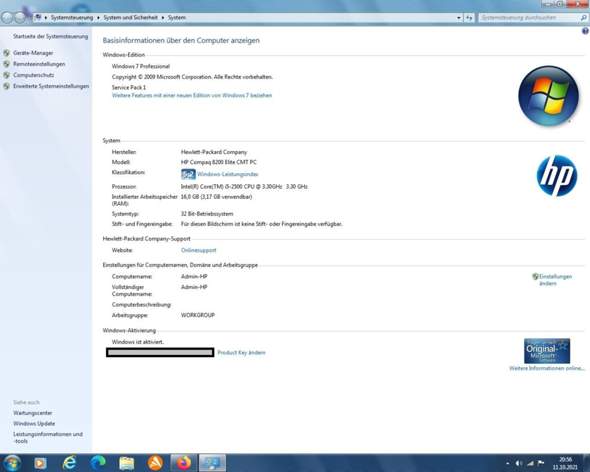Click the Systemsteuerung durchsuchen search field
This screenshot has height=472, width=590.
(529, 18)
